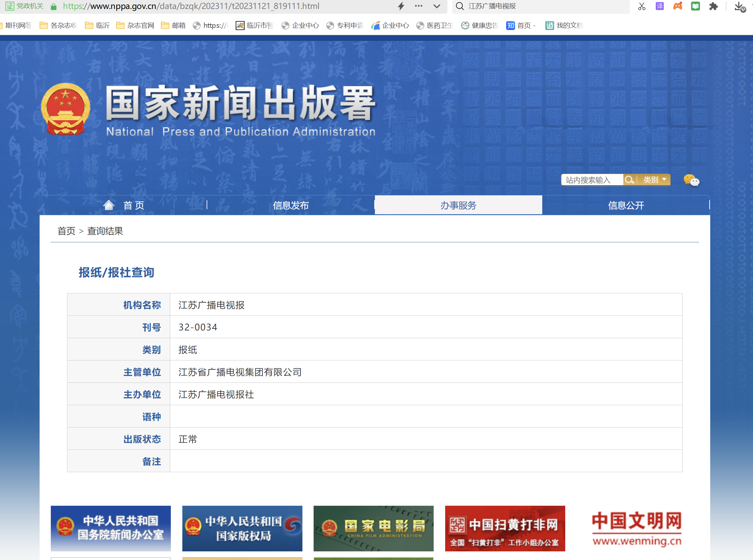753x560 pixels.
Task: Click the 首页 breadcrumb link
Action: 66,231
